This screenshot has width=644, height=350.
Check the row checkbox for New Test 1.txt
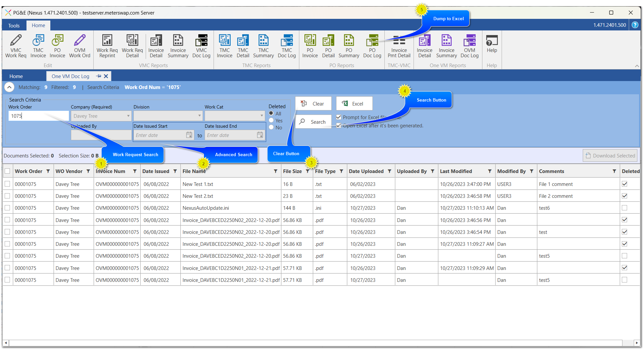coord(7,184)
